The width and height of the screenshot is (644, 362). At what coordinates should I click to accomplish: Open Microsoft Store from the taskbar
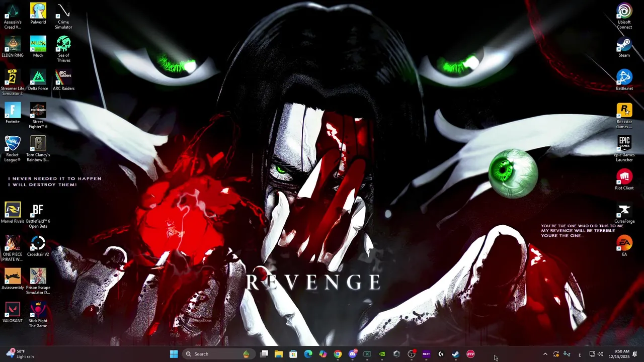click(x=293, y=354)
